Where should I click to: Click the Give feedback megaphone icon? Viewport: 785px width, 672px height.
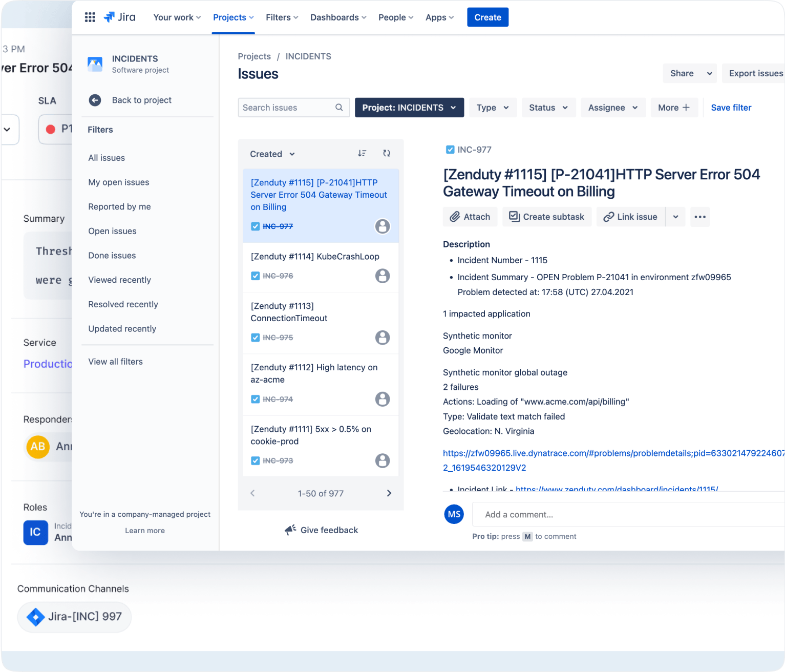(290, 530)
